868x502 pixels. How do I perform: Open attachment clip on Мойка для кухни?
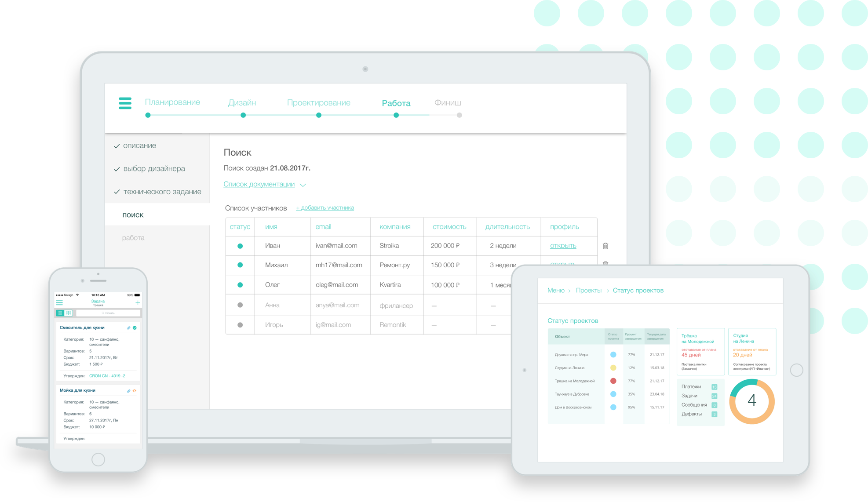pyautogui.click(x=129, y=391)
